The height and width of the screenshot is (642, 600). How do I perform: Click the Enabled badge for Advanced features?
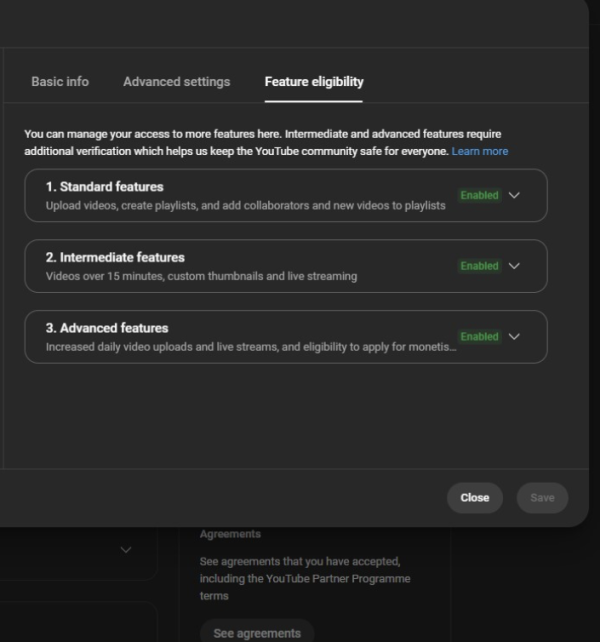coord(479,337)
